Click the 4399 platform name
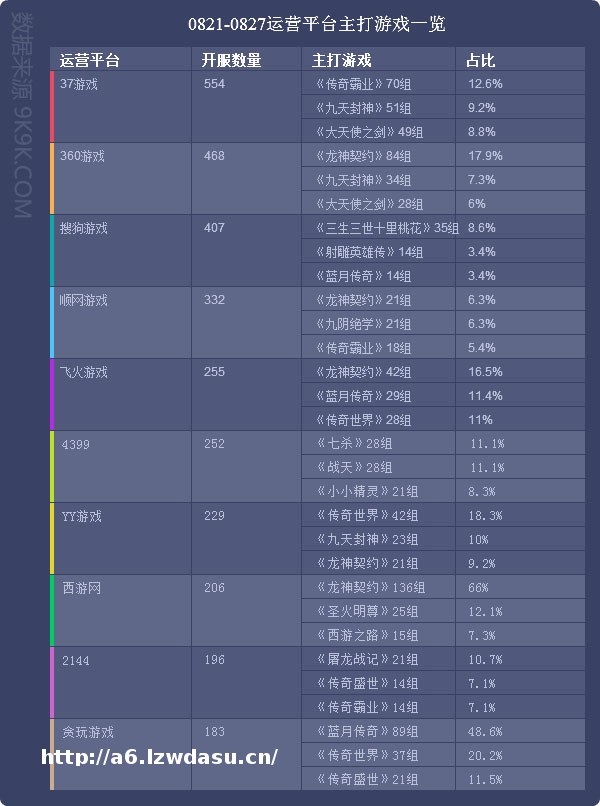 76,444
